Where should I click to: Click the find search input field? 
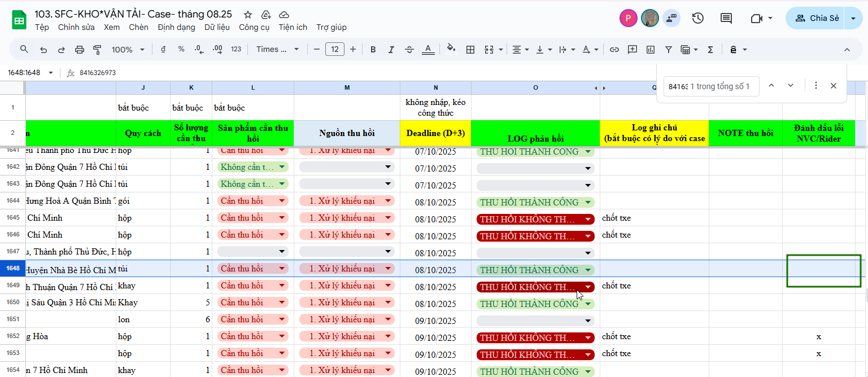pos(712,86)
